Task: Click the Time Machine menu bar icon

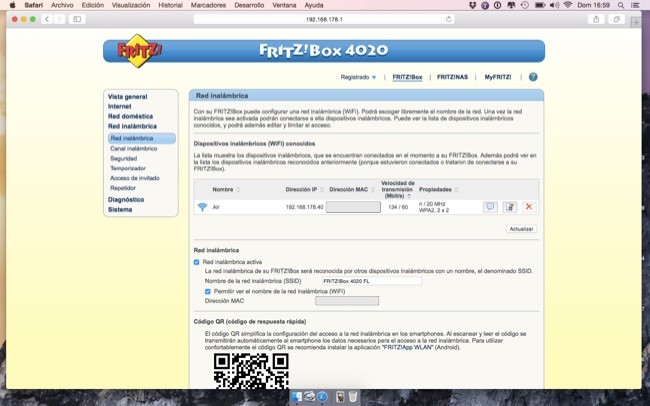Action: point(525,5)
